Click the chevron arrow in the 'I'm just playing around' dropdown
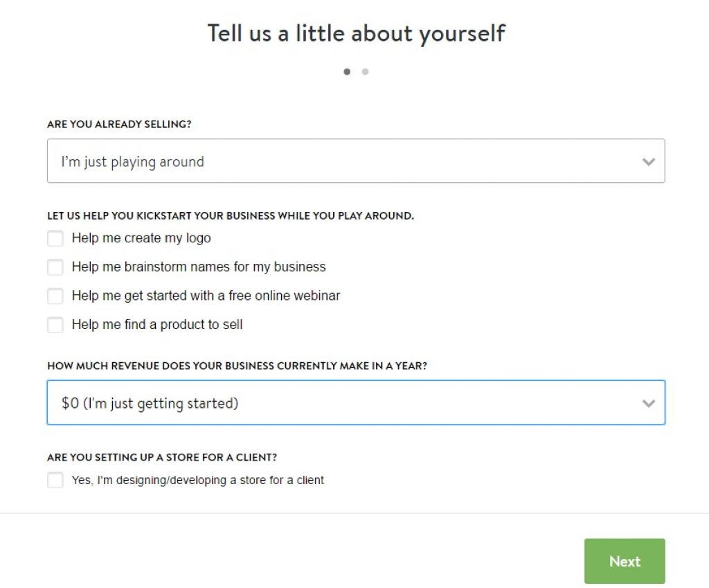 [648, 162]
